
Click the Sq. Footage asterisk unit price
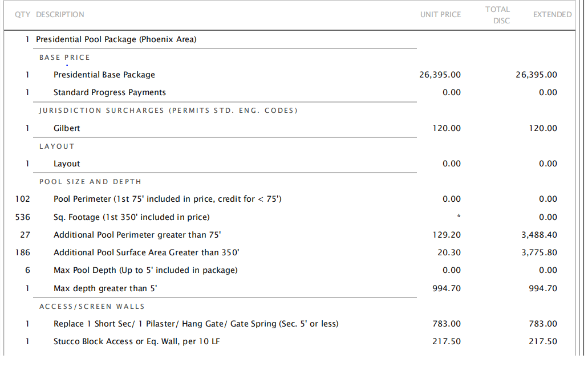click(459, 216)
